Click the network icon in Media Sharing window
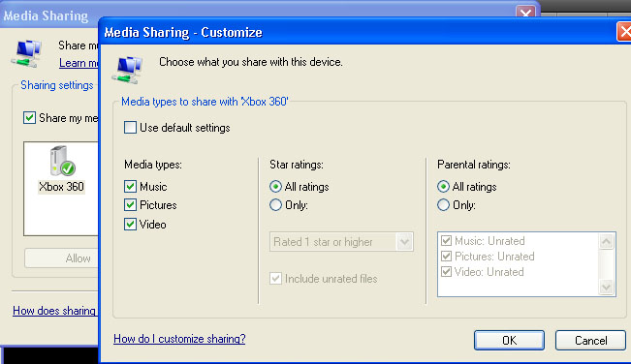Screen dimensions: 631x364 pos(26,53)
